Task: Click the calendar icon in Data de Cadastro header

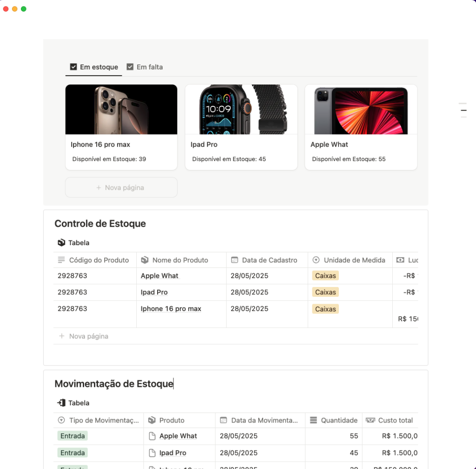Action: pos(235,260)
